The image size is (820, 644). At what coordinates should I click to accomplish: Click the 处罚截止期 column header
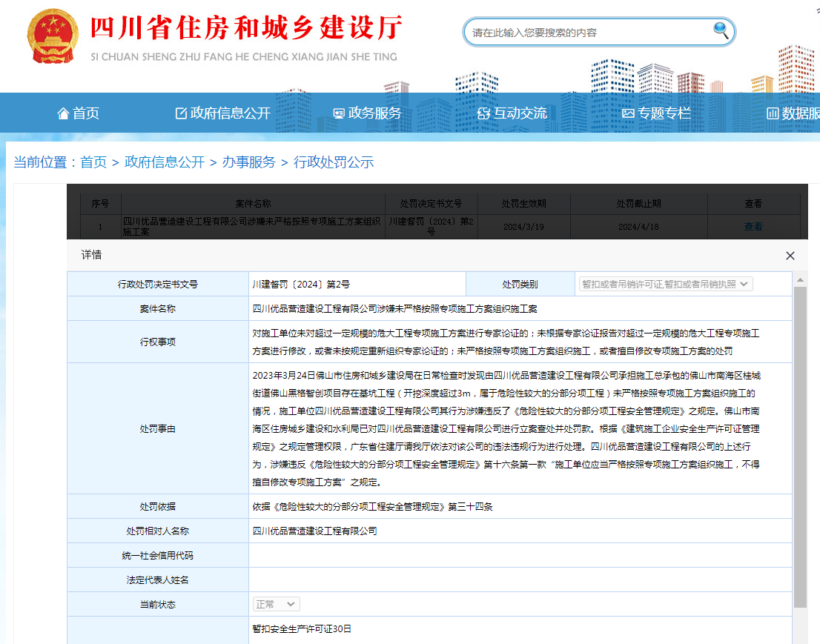click(638, 204)
